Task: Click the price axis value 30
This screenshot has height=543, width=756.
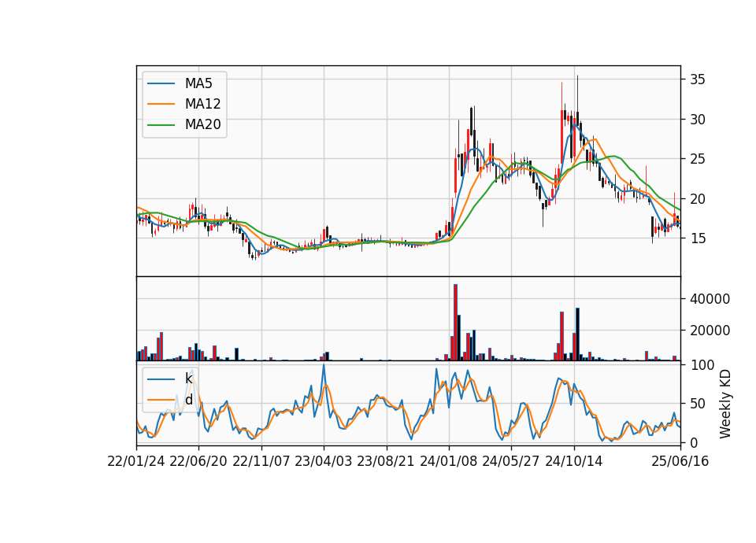Action: point(697,120)
